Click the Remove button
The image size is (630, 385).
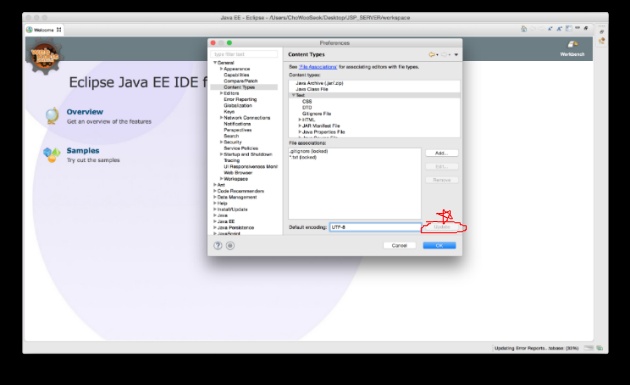442,180
